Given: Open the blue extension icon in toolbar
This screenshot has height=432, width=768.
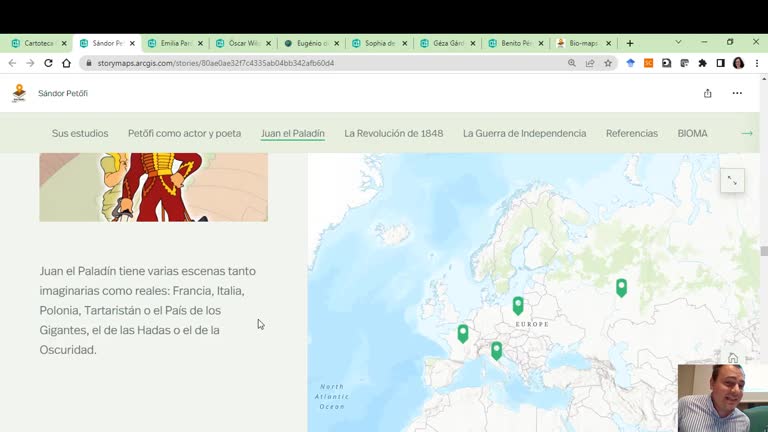Looking at the screenshot, I should pos(630,63).
